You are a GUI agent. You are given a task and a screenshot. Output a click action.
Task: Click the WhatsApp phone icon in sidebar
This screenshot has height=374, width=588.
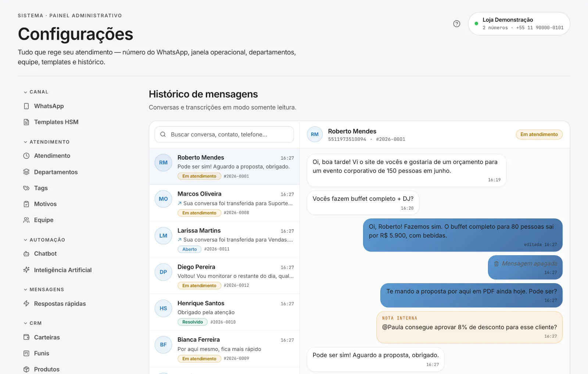pyautogui.click(x=26, y=106)
